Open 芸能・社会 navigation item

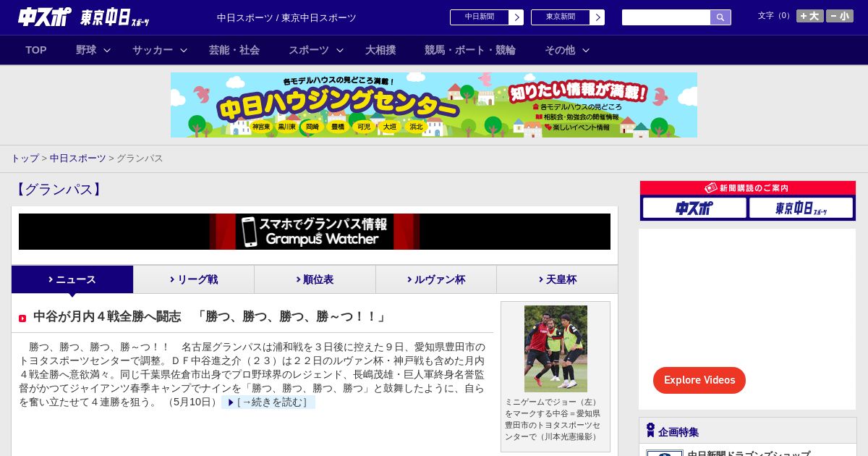click(x=234, y=50)
